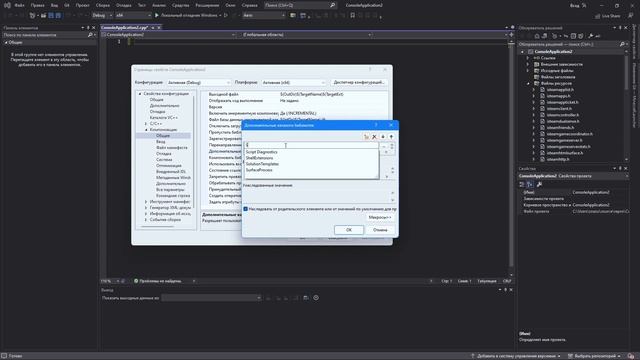Open the global scope dropdown in navigation bar

tap(307, 35)
